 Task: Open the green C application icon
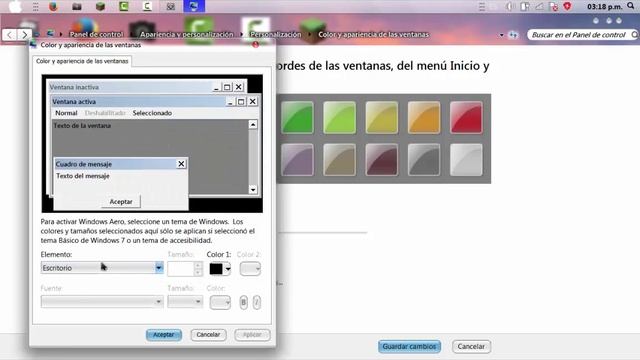click(124, 6)
